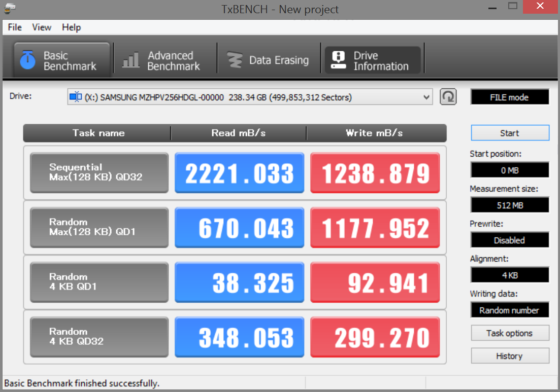Change Writing data Random number setting
Screen dimensions: 560x392
click(x=510, y=310)
